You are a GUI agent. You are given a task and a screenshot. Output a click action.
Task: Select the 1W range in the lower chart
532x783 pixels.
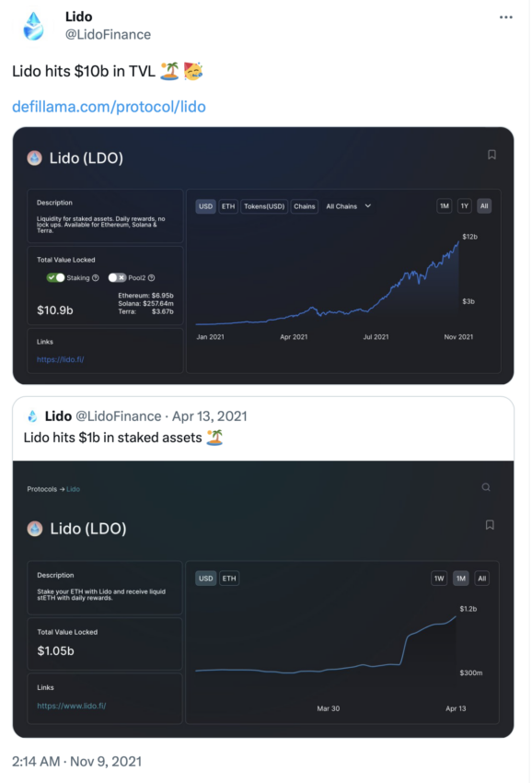pyautogui.click(x=439, y=578)
